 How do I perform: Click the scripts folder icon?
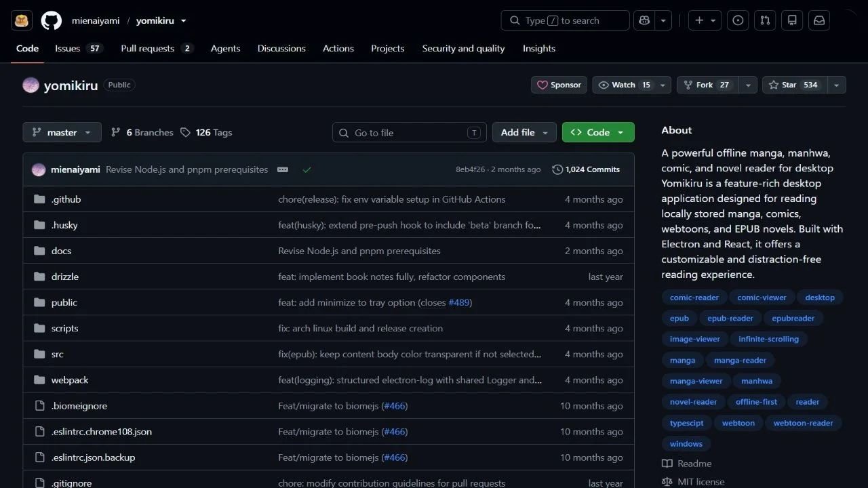coord(39,328)
